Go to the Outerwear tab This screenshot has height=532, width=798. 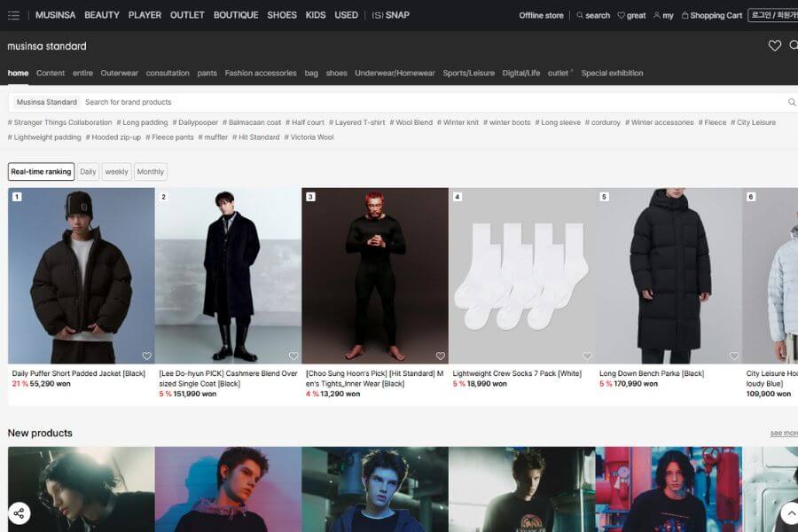tap(119, 73)
